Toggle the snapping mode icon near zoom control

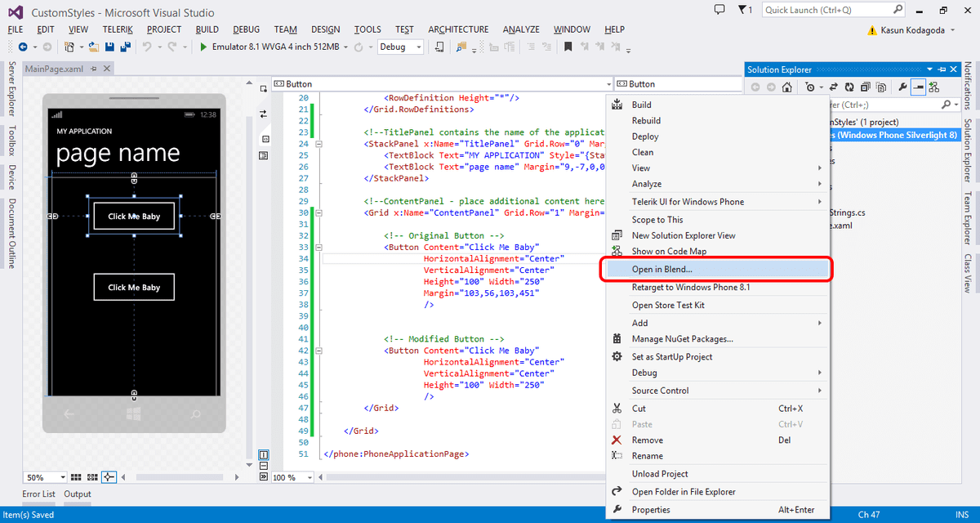point(109,476)
